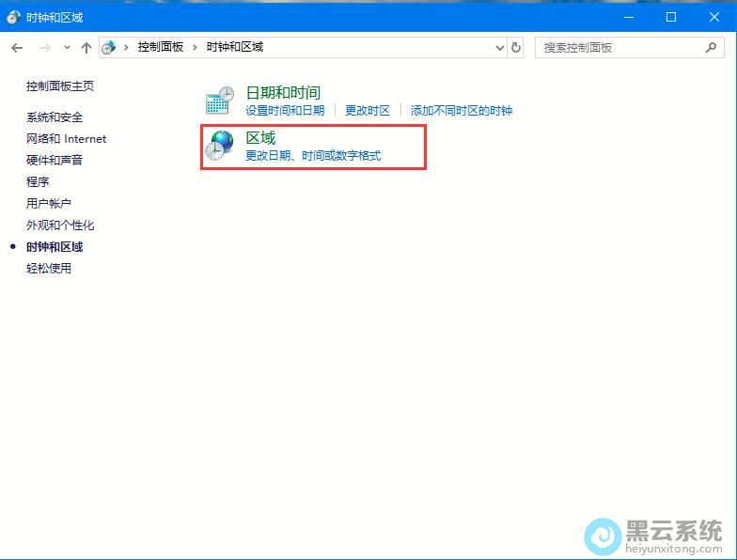
Task: Open 更改日期、时间或数字格式 link
Action: 313,156
